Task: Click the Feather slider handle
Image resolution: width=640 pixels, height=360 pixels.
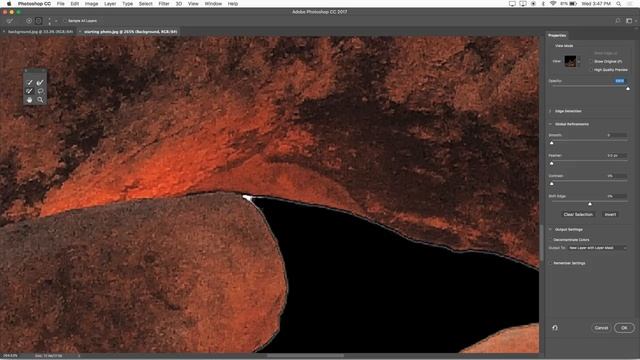Action: 552,163
